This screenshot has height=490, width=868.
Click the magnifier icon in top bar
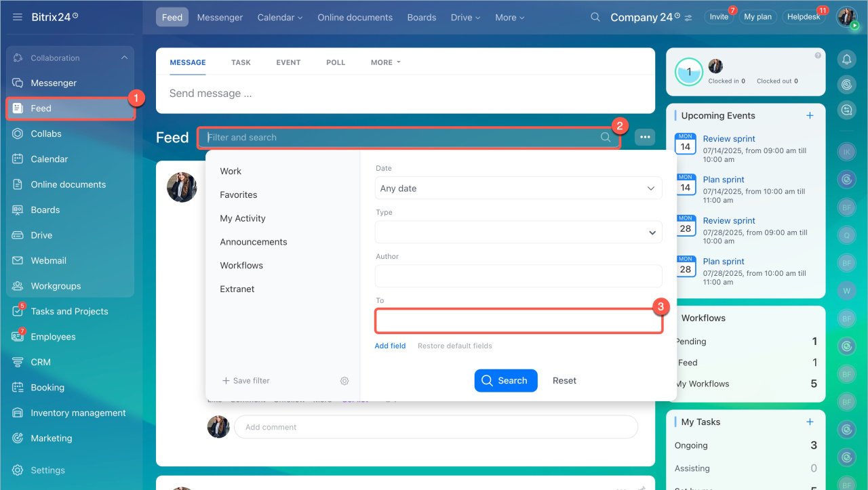point(595,17)
